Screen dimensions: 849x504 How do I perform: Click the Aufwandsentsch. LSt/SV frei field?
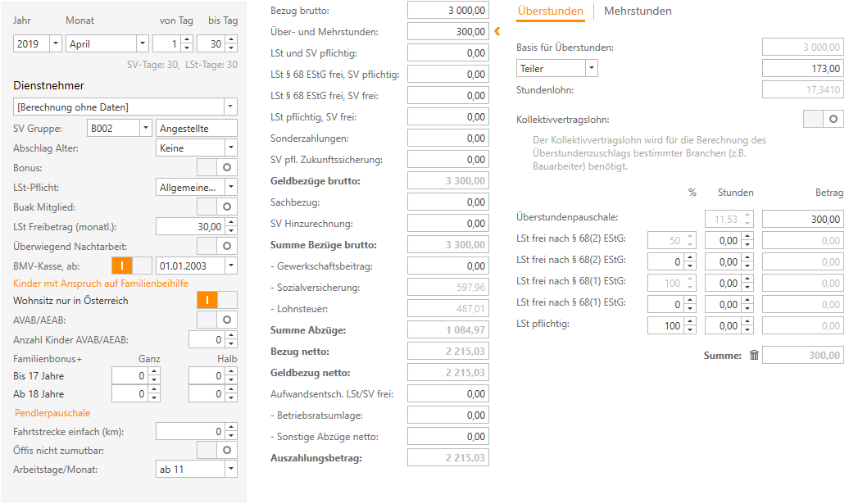447,394
